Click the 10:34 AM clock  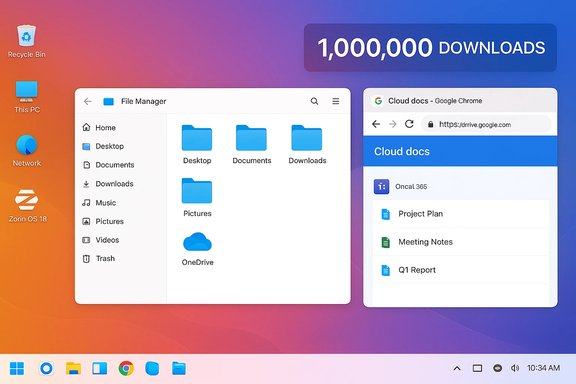pos(544,368)
